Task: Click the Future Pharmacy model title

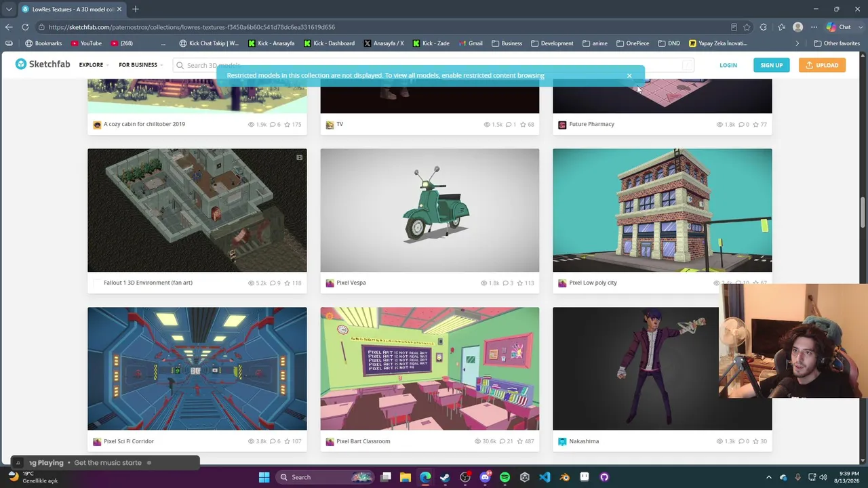Action: tap(592, 124)
